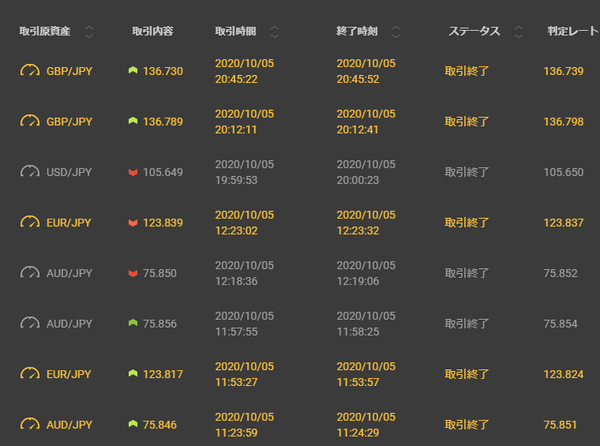Sort by ステータス column arrows
The width and height of the screenshot is (600, 446).
518,32
